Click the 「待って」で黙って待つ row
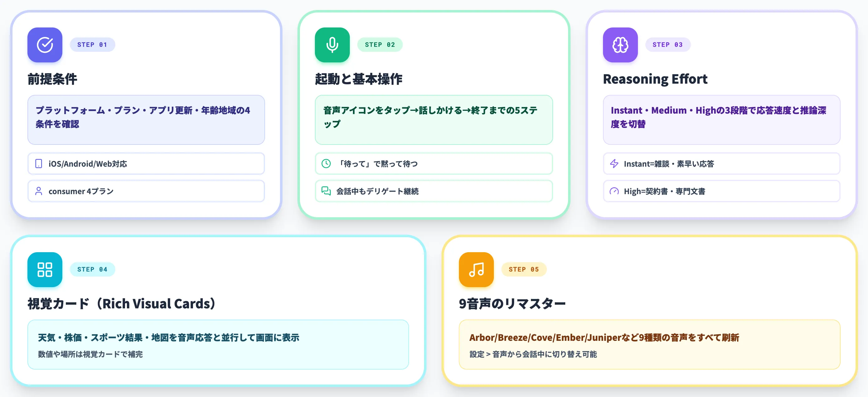Viewport: 868px width, 397px height. [x=434, y=164]
